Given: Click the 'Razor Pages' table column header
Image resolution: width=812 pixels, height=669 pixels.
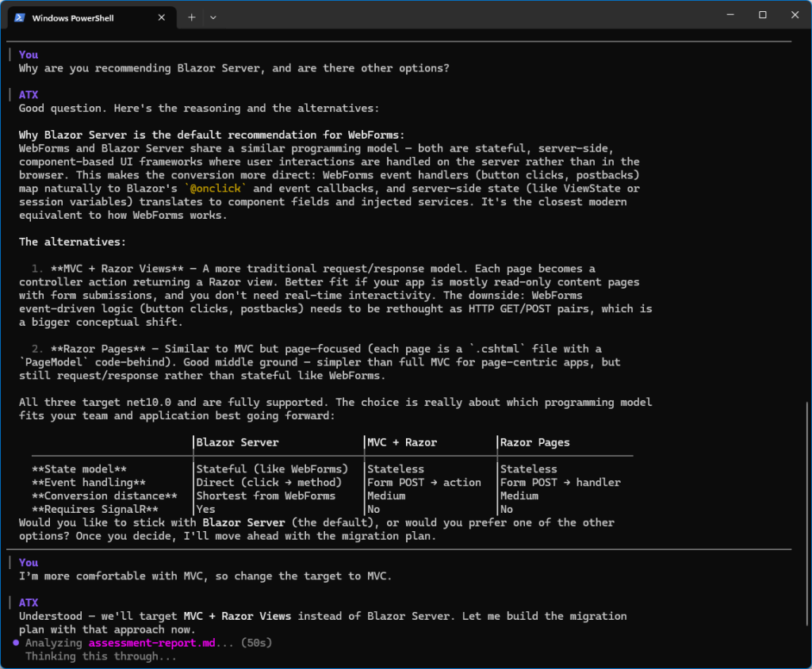Looking at the screenshot, I should [535, 443].
